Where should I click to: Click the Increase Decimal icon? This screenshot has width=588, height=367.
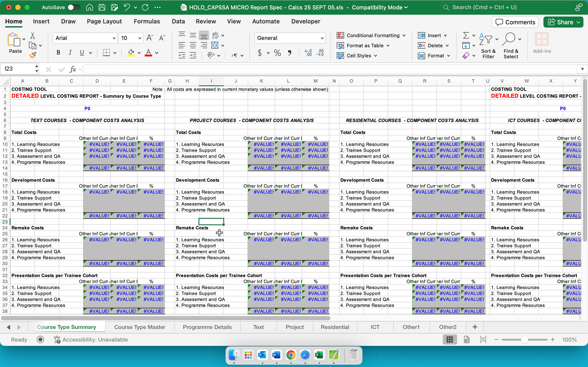308,53
